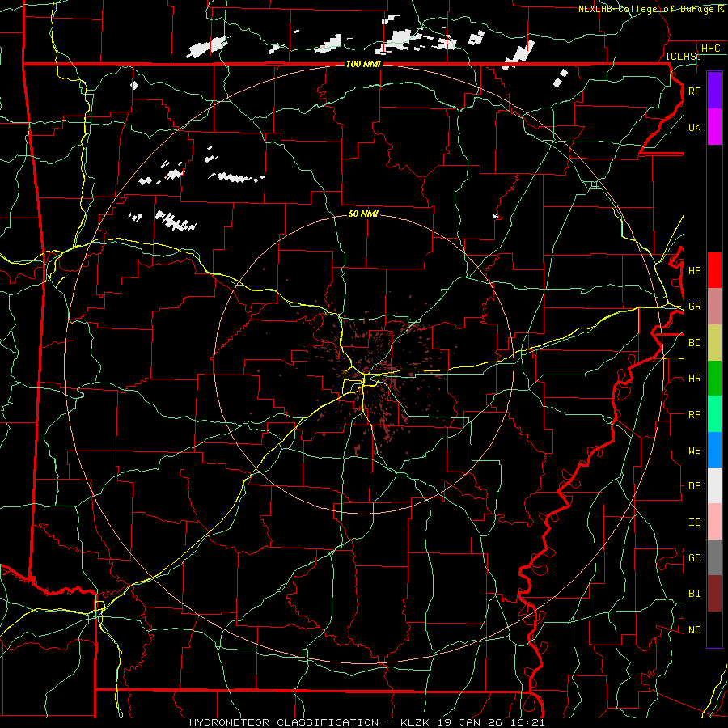This screenshot has width=728, height=728.
Task: Click the 'KLZK' radar site identifier
Action: pyautogui.click(x=417, y=722)
